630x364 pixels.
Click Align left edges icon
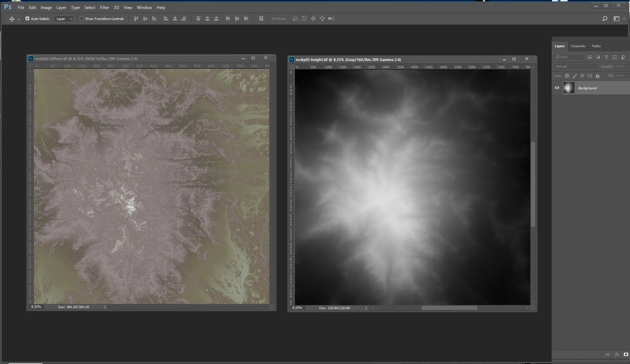coord(166,19)
